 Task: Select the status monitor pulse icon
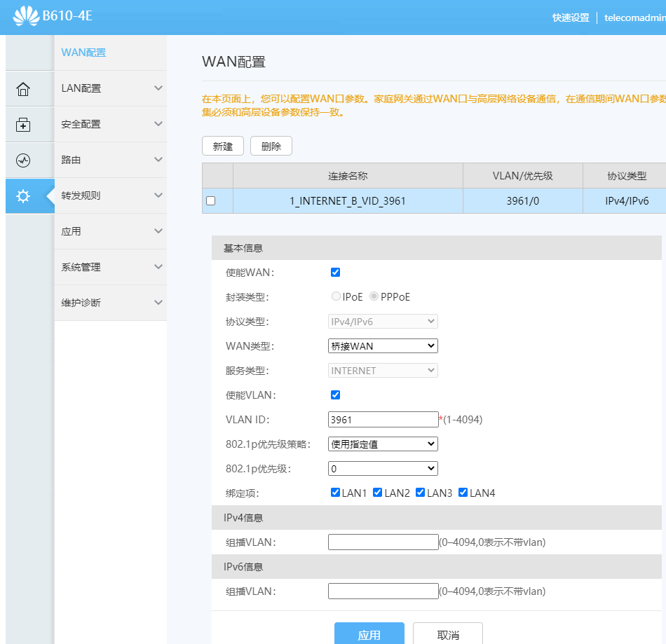(x=23, y=160)
